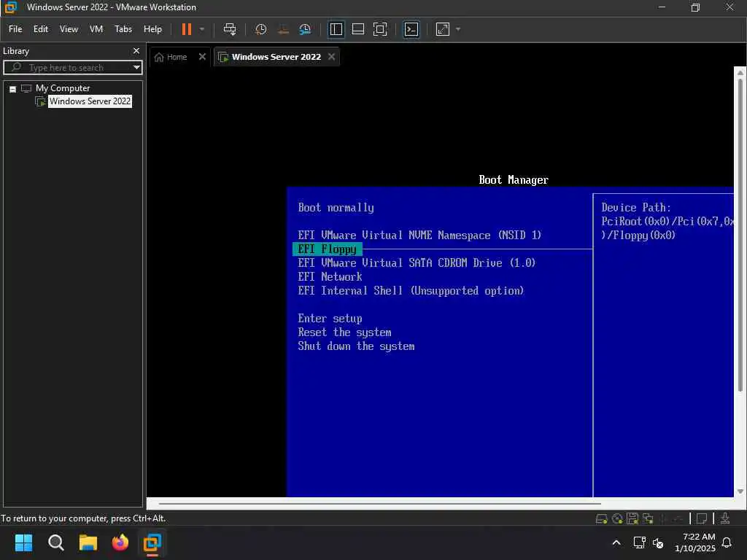
Task: Click the network adapter status icon
Action: coord(648,518)
